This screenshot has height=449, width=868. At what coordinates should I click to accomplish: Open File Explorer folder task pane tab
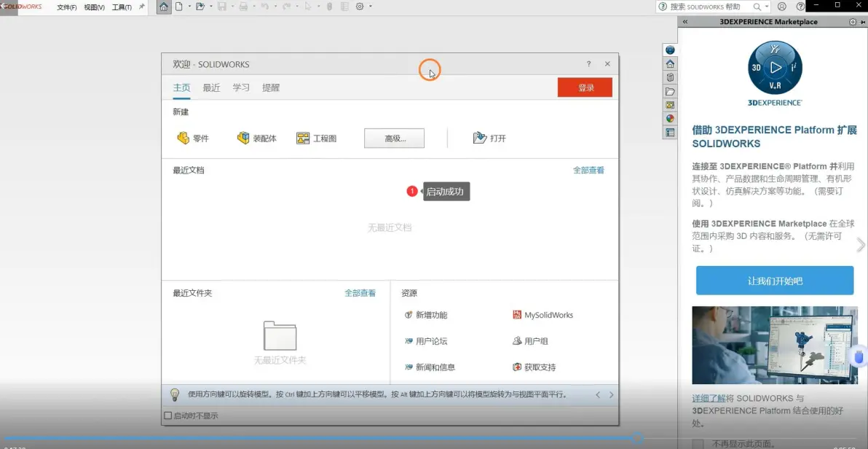pos(670,91)
